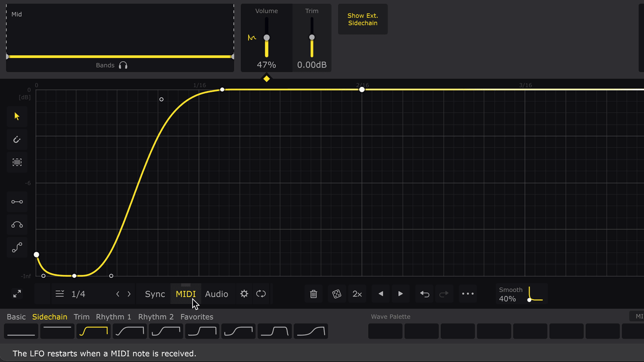644x362 pixels.
Task: Click the Volume slider handle
Action: point(267,38)
